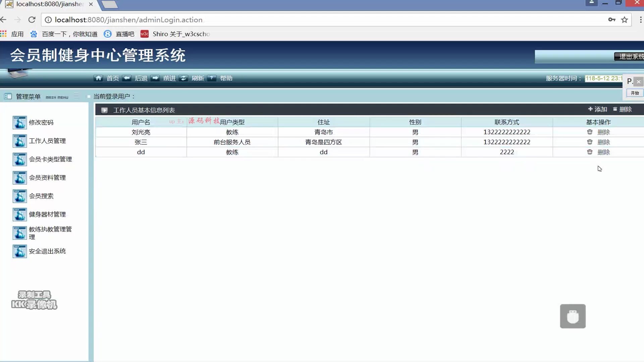
Task: Click the 健身器材管理 sidebar icon
Action: (x=19, y=215)
